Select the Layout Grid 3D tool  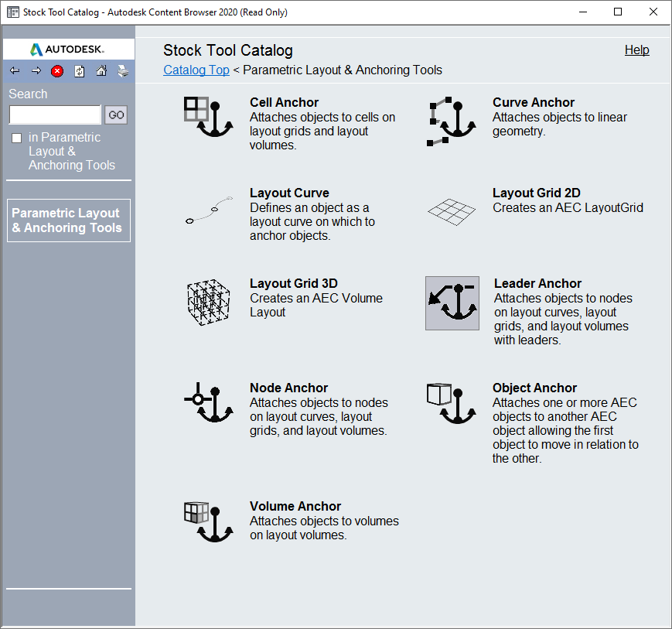[207, 303]
